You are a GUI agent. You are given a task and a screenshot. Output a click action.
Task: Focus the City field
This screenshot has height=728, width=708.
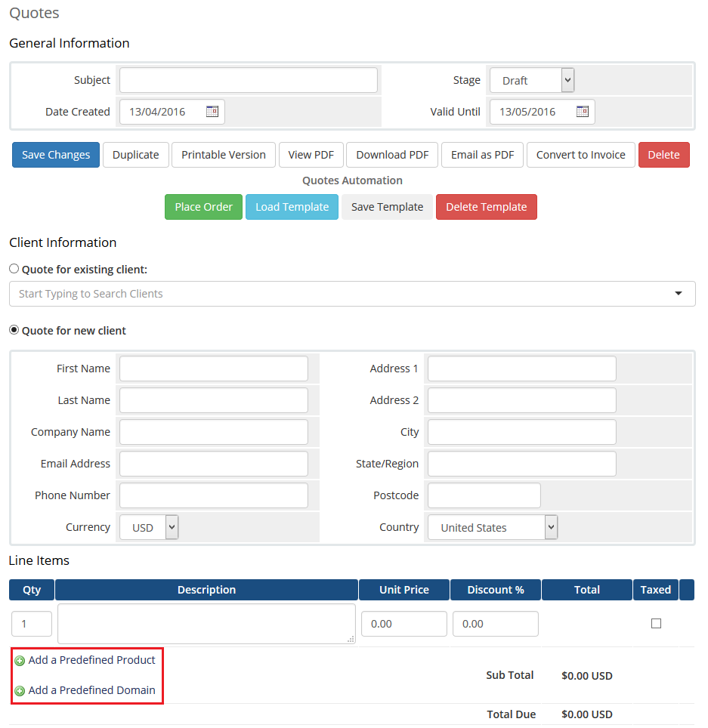(x=521, y=432)
